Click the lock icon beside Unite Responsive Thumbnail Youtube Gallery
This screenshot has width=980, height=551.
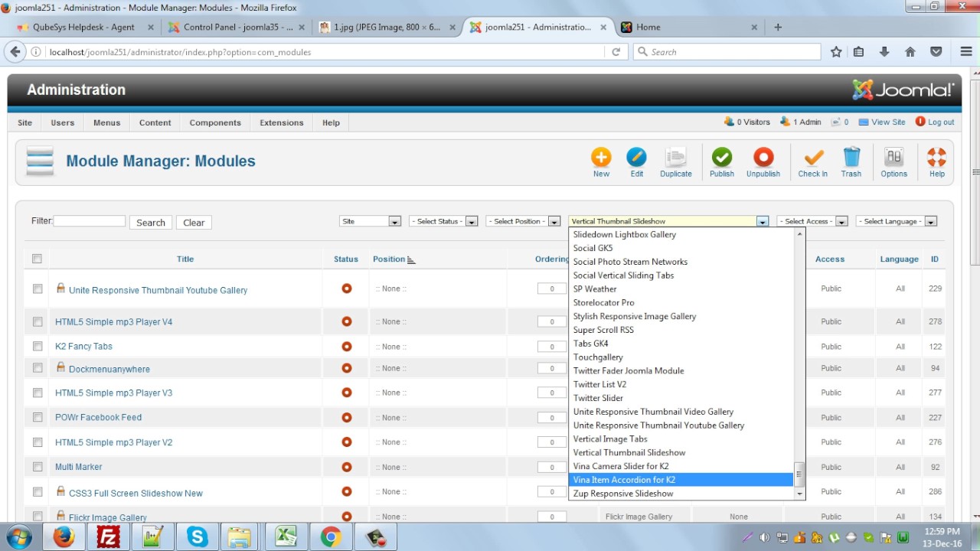tap(60, 289)
